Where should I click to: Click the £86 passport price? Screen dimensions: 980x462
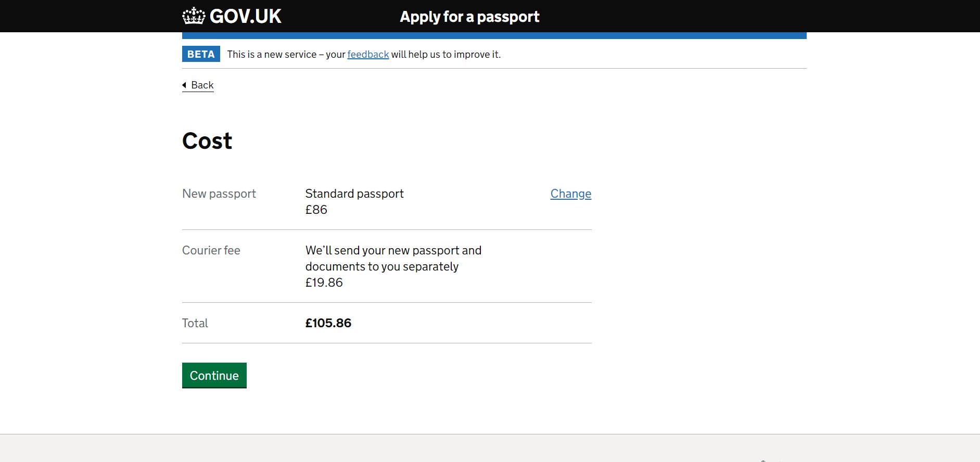(316, 210)
